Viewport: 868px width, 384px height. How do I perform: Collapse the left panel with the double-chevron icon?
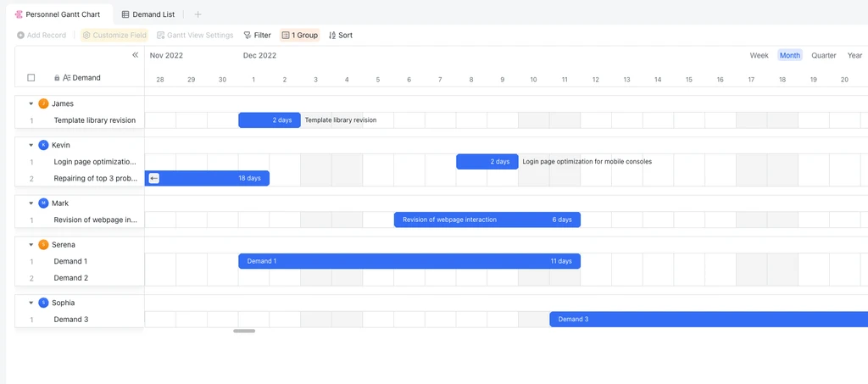pyautogui.click(x=135, y=55)
